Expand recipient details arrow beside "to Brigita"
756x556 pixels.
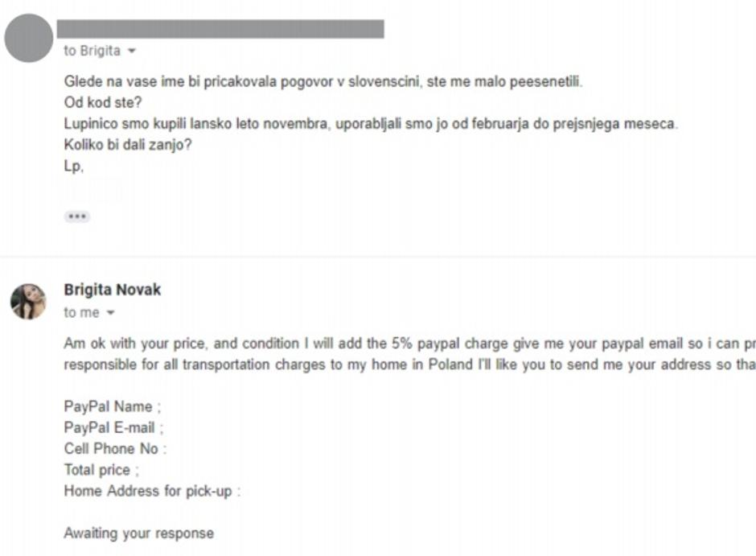pyautogui.click(x=132, y=51)
